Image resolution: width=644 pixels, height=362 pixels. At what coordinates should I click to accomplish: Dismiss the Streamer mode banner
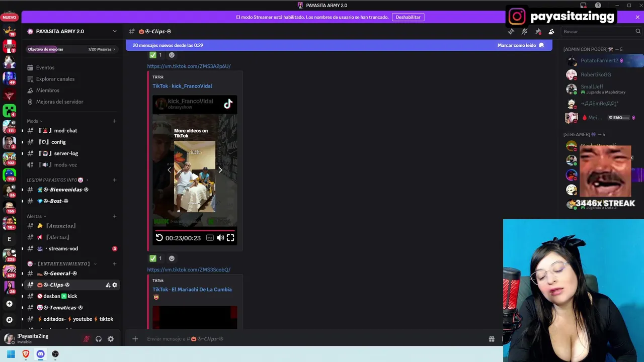[x=637, y=17]
